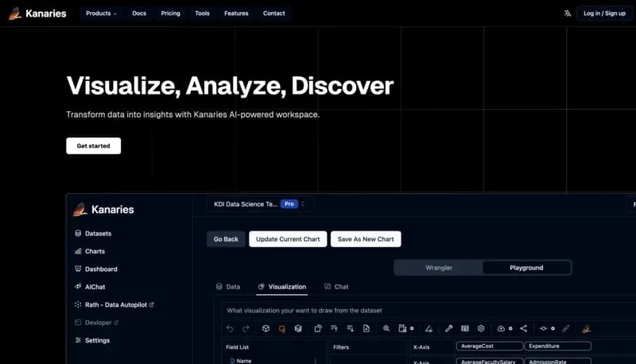Click the cloud export icon

tap(501, 328)
